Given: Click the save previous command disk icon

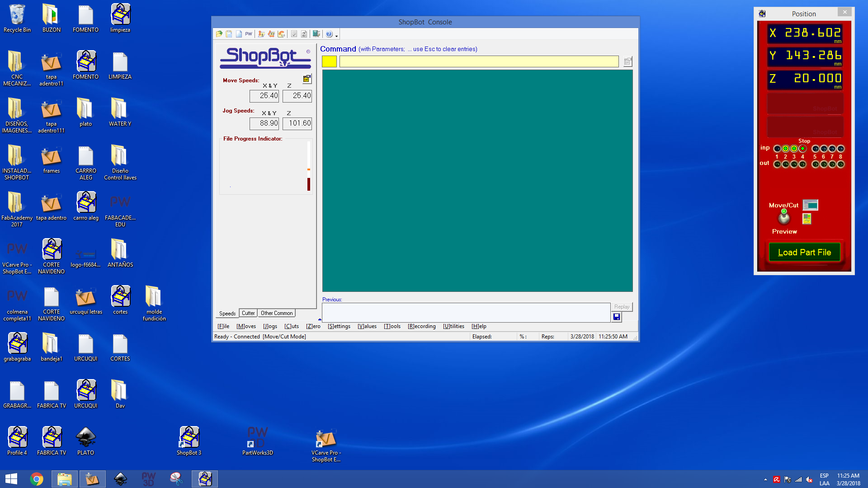Looking at the screenshot, I should 617,317.
